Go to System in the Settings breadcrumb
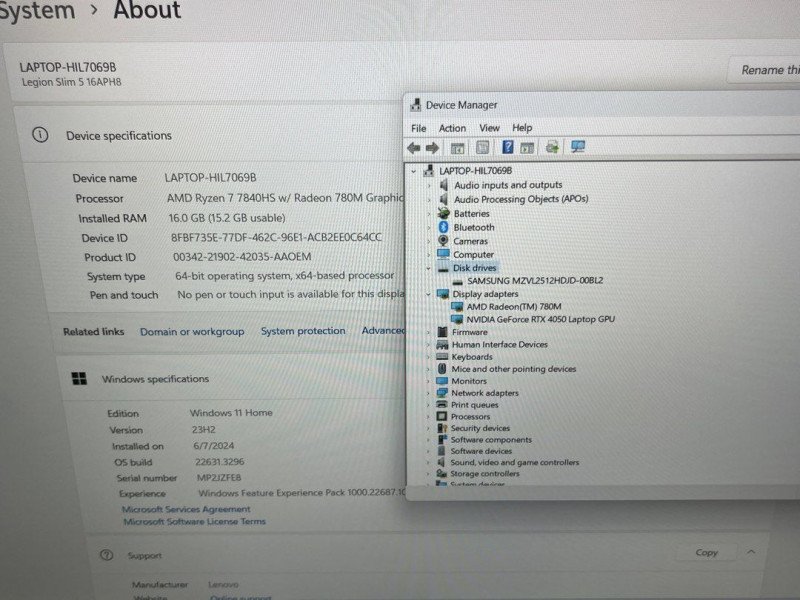Viewport: 800px width, 600px height. coord(37,11)
